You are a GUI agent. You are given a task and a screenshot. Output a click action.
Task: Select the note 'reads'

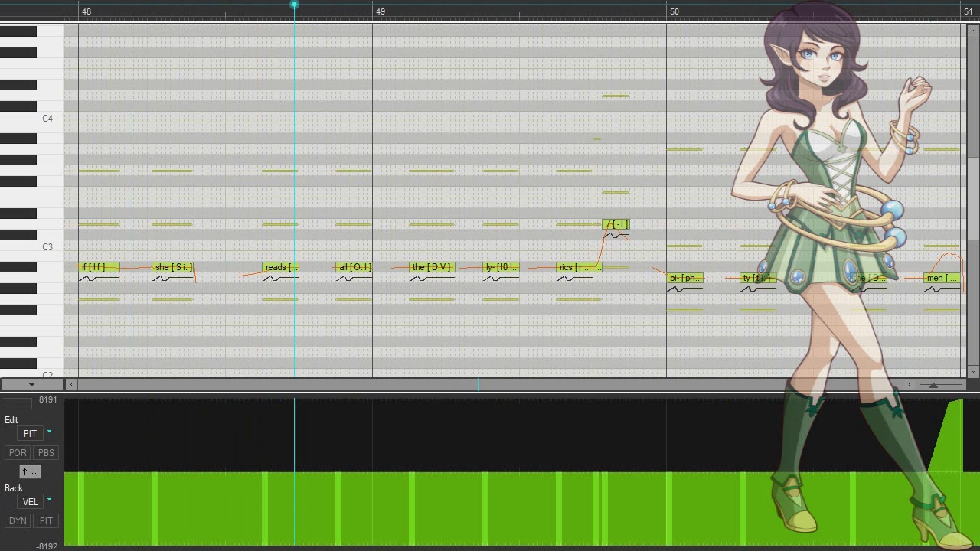tap(280, 267)
